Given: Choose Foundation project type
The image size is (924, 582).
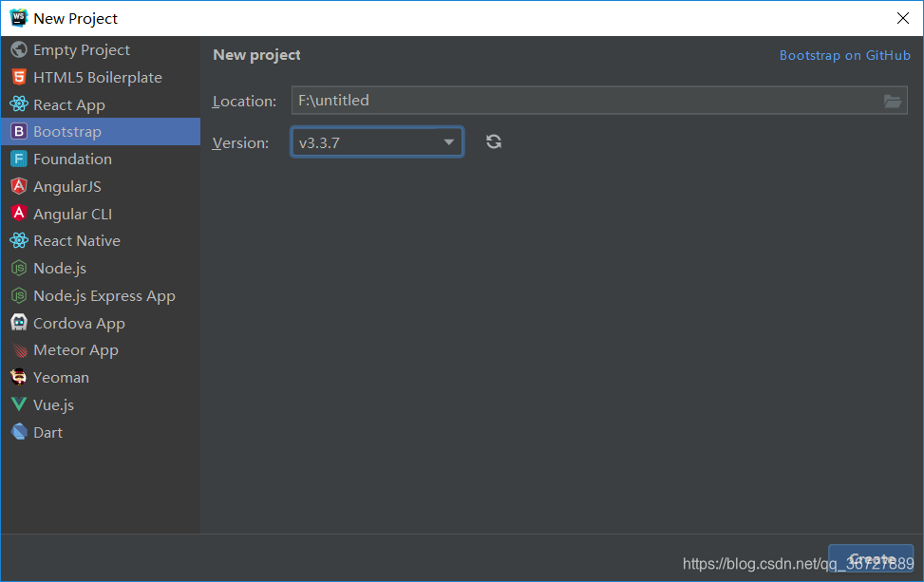Looking at the screenshot, I should click(x=101, y=160).
